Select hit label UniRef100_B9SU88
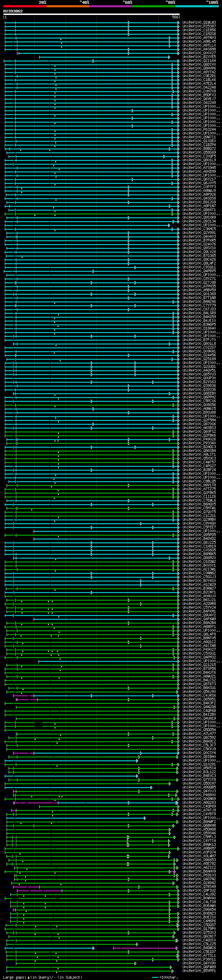 point(199,412)
